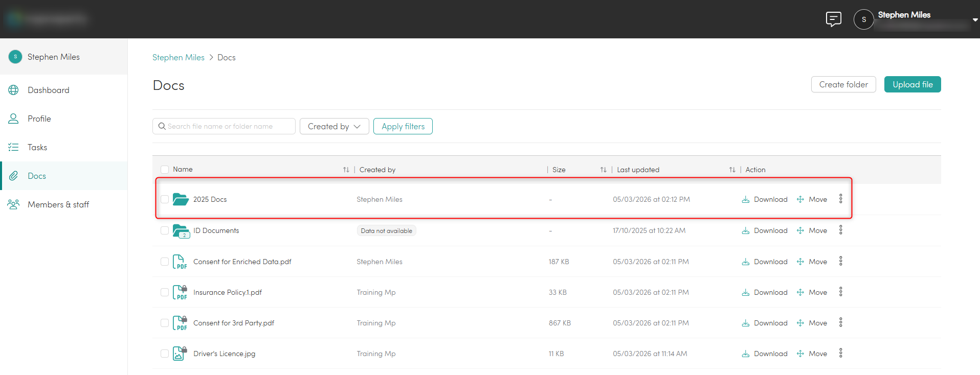Open Members & staff in the sidebar
Image resolution: width=980 pixels, height=375 pixels.
click(x=64, y=204)
